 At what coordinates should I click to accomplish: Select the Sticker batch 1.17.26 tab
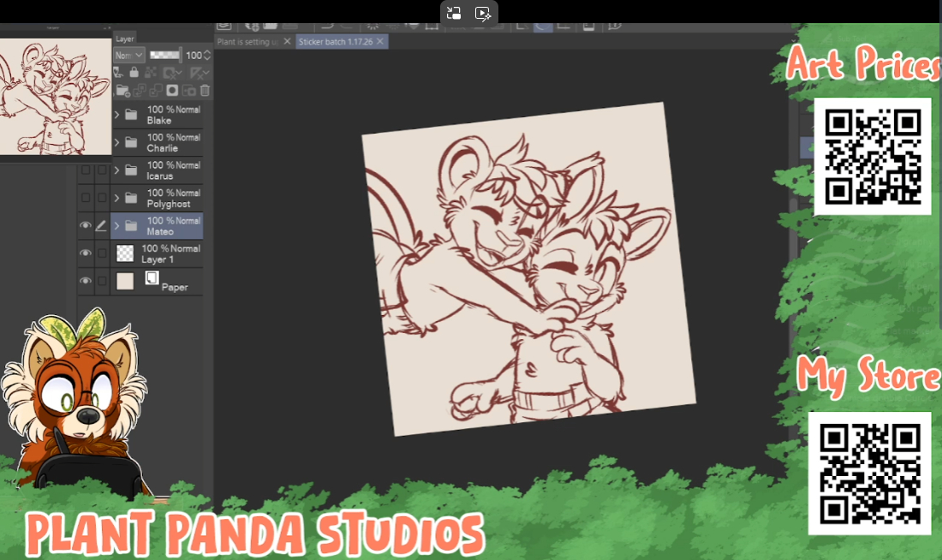(x=335, y=41)
